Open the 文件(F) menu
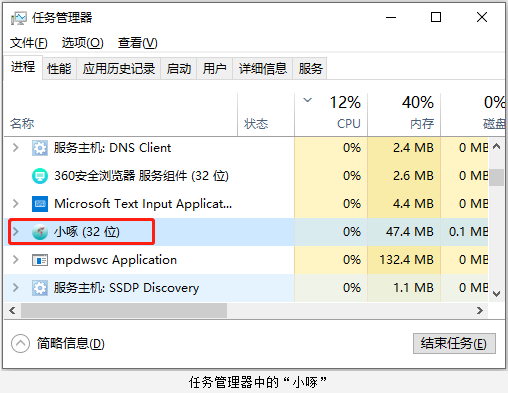 (x=29, y=43)
